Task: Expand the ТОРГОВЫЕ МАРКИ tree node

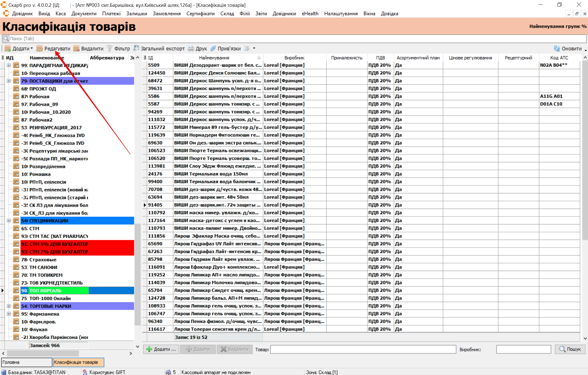Action: [x=9, y=306]
